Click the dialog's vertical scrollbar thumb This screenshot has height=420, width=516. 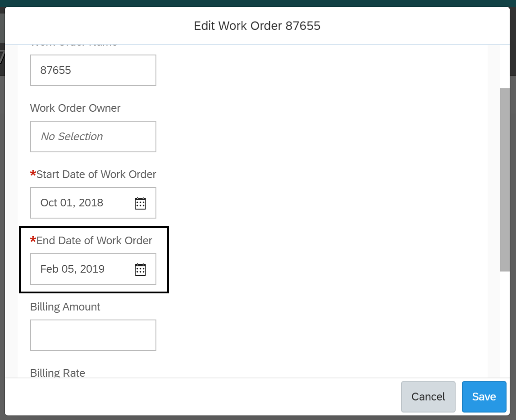click(504, 180)
